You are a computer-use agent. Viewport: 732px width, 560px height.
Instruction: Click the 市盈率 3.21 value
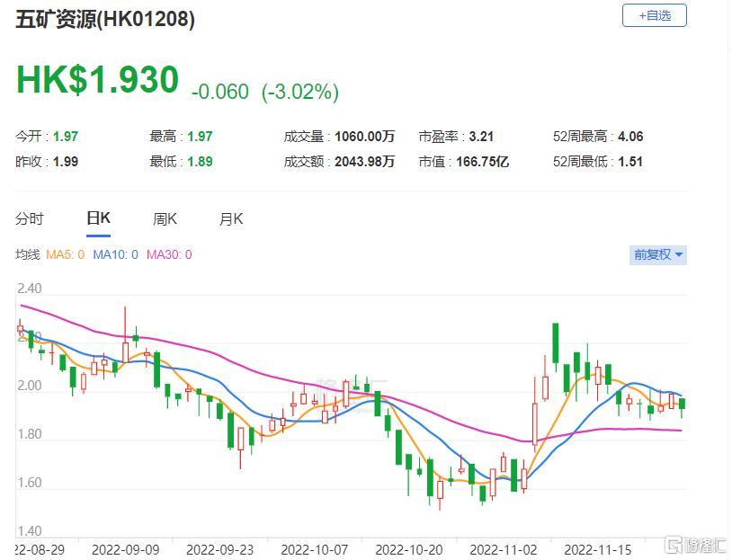pos(481,137)
